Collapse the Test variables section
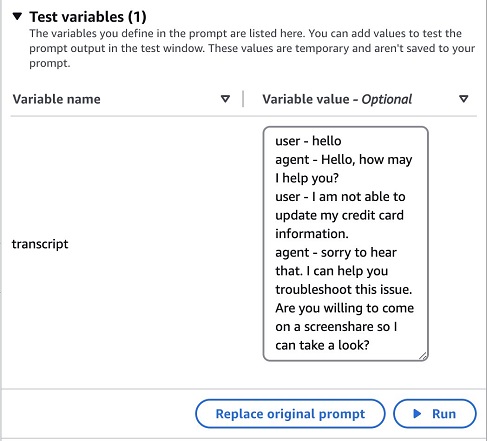 click(17, 16)
